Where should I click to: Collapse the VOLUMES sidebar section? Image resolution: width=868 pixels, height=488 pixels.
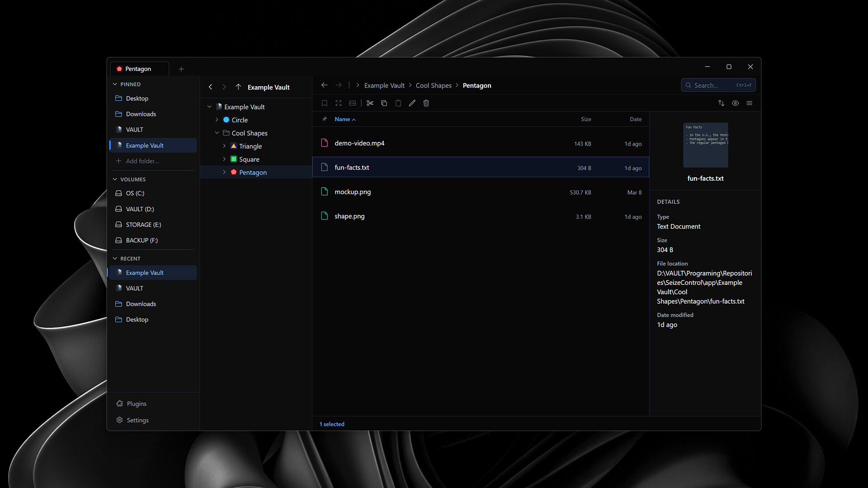click(115, 179)
